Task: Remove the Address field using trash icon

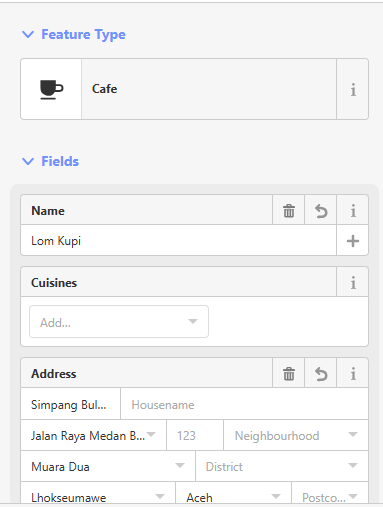Action: tap(289, 374)
